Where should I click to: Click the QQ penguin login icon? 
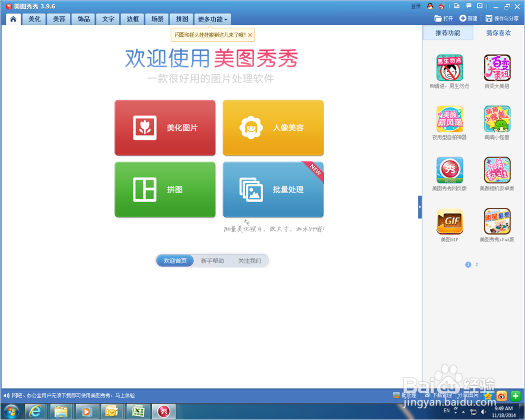(430, 6)
